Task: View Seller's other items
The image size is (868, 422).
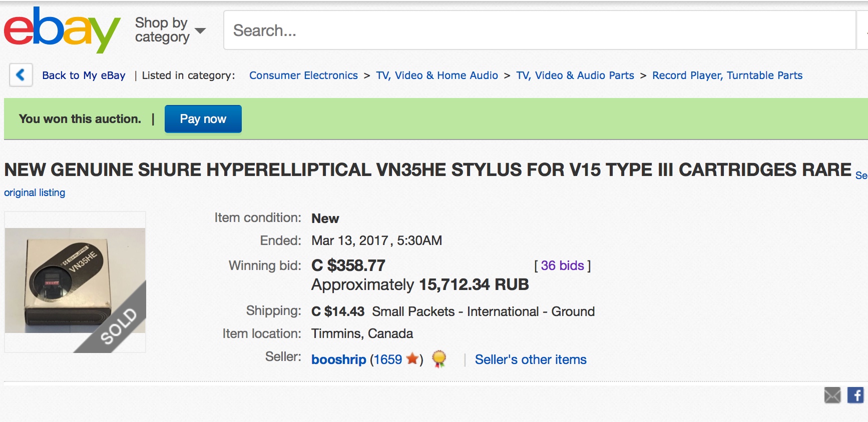Action: 531,359
